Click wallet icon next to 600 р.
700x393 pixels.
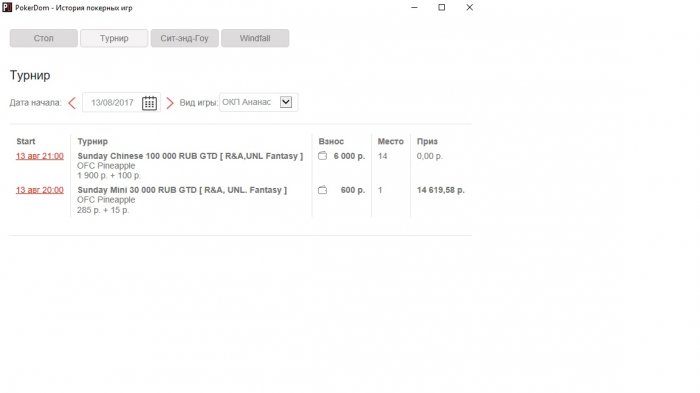tap(322, 190)
